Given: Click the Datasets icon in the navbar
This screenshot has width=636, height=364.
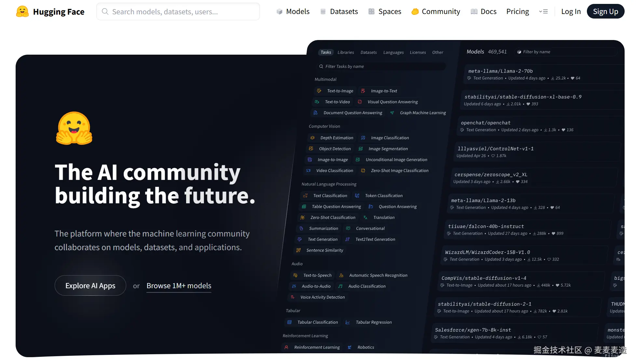Looking at the screenshot, I should coord(323,12).
